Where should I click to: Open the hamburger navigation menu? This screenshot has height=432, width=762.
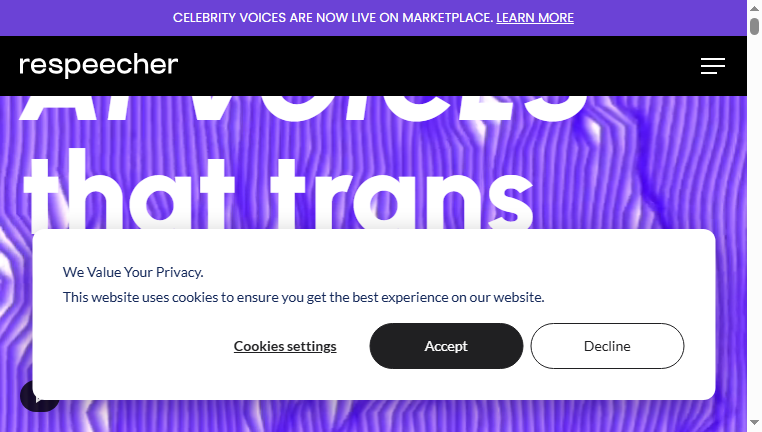click(712, 66)
